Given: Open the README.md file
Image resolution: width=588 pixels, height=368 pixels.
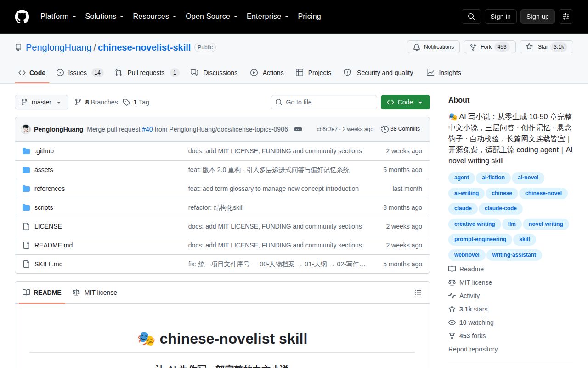Looking at the screenshot, I should 53,245.
